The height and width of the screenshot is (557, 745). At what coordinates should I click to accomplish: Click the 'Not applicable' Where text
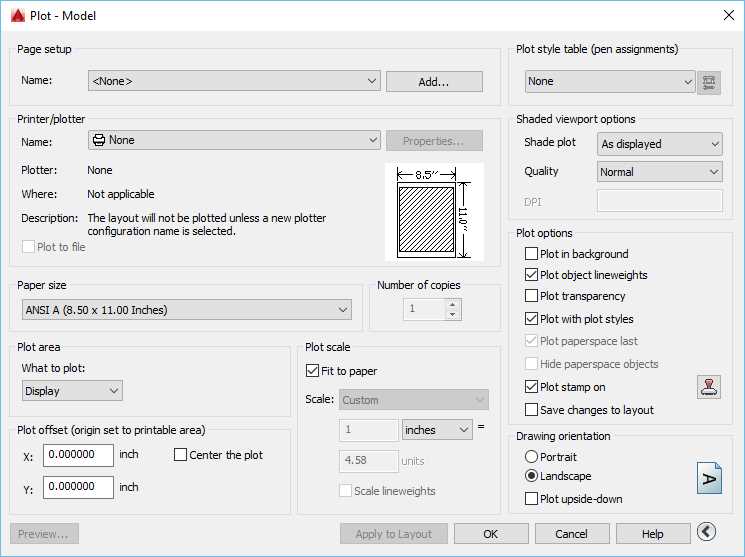pos(121,194)
